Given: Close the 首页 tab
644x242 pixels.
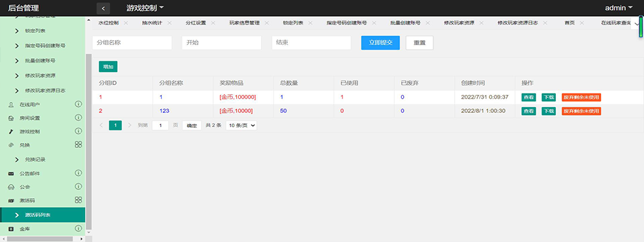Looking at the screenshot, I should coord(582,23).
